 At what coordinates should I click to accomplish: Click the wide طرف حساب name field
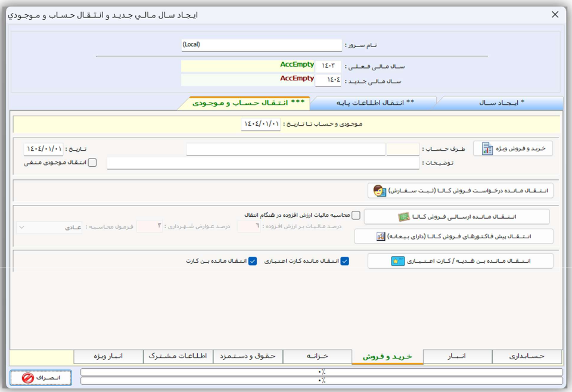[x=285, y=149]
